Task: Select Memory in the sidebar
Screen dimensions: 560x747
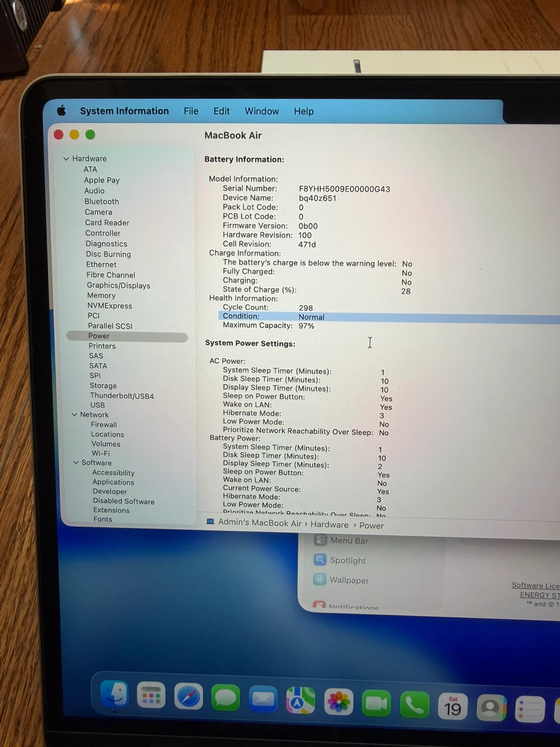Action: (x=101, y=295)
